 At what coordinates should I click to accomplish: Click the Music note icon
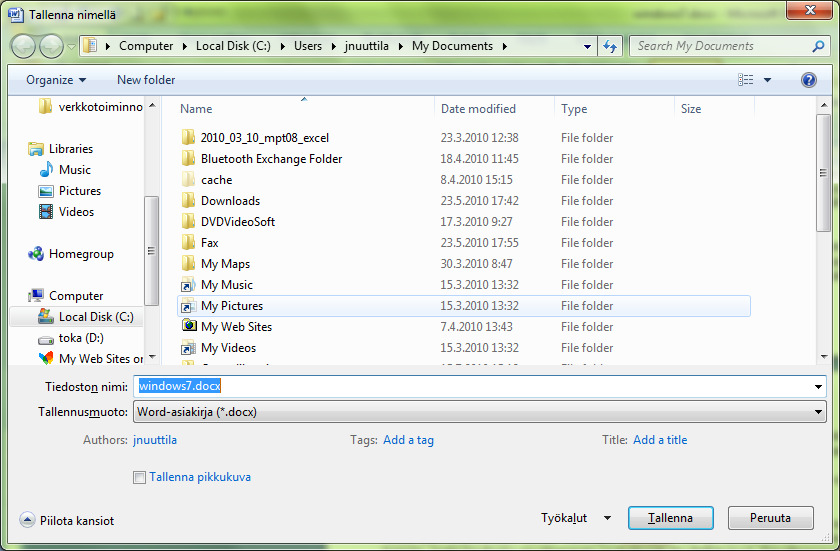46,170
